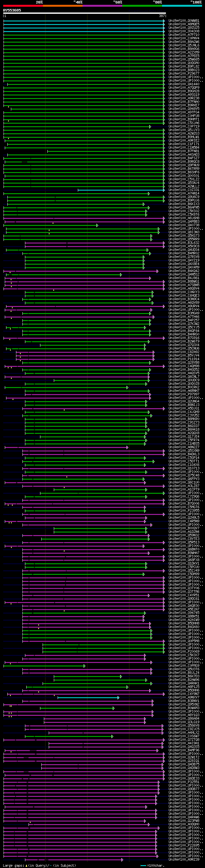
Task: Select hit UniRef100_B4MF96
Action: tap(184, 750)
